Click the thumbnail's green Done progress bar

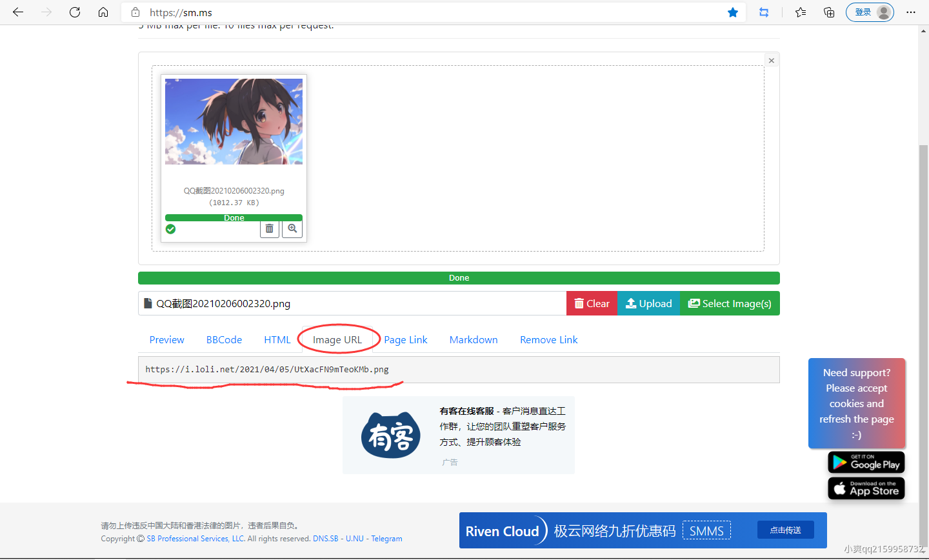(234, 217)
